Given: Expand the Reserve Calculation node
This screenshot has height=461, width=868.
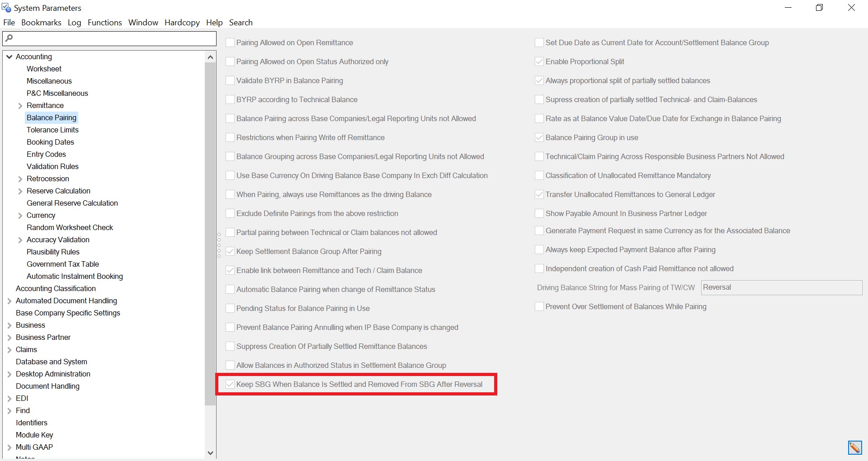Looking at the screenshot, I should coord(20,191).
